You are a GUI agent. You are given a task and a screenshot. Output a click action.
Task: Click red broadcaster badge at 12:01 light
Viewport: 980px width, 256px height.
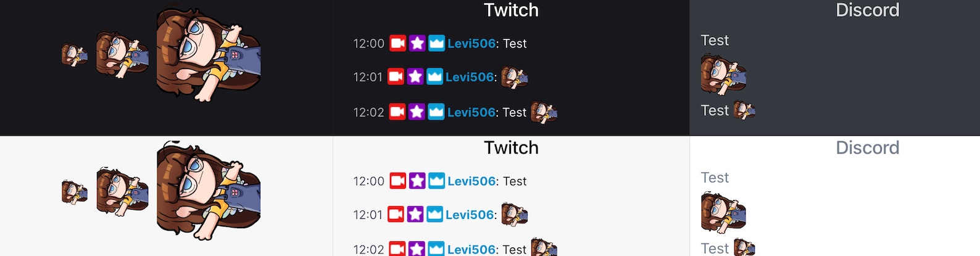point(396,214)
